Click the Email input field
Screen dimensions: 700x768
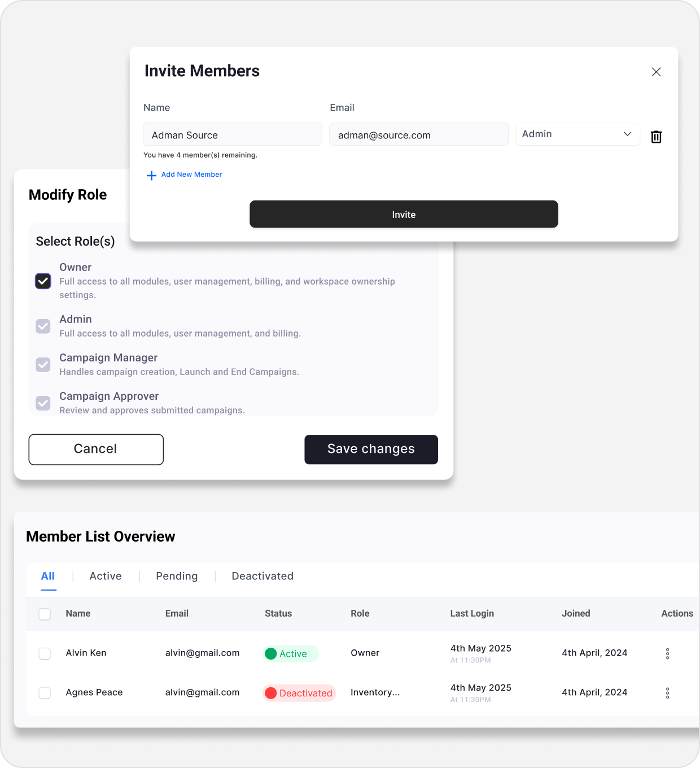tap(418, 135)
